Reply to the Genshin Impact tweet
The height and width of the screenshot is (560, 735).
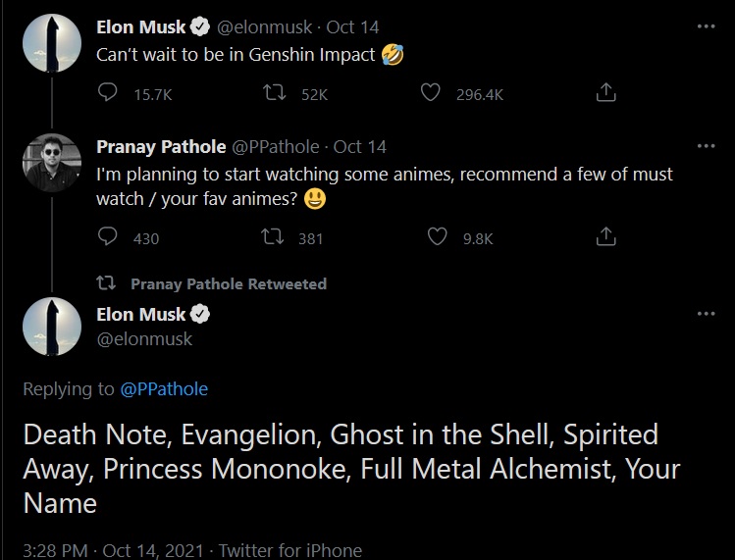click(109, 93)
